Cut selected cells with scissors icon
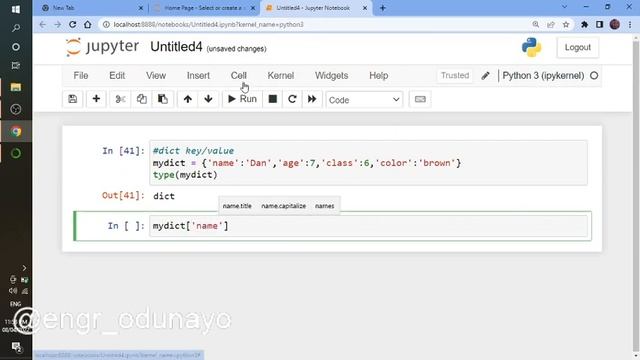The height and width of the screenshot is (360, 640). pyautogui.click(x=120, y=99)
